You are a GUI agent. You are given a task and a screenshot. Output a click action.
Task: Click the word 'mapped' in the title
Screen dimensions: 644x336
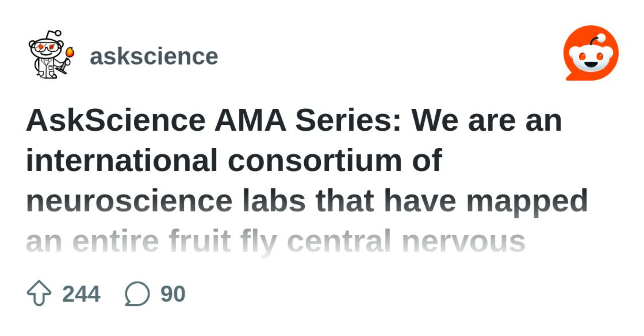coord(527,202)
